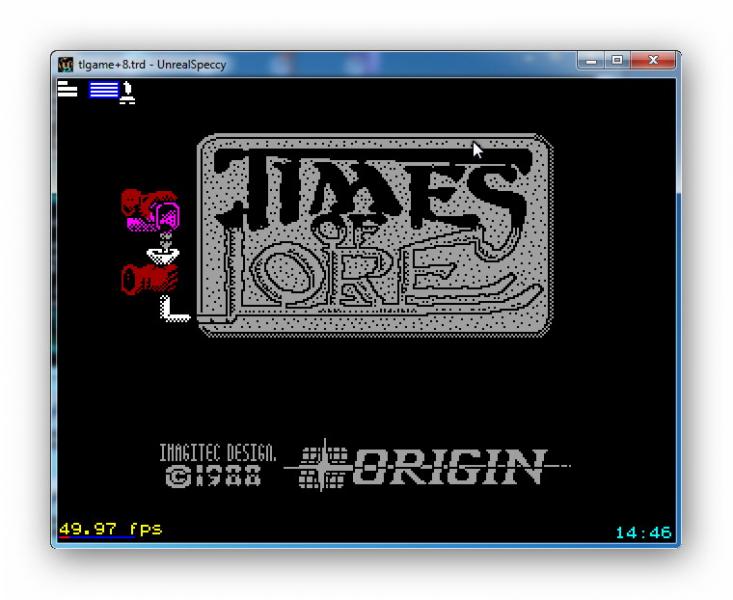Click the 14:46 clock display
Screen dimensions: 733x600
click(642, 533)
